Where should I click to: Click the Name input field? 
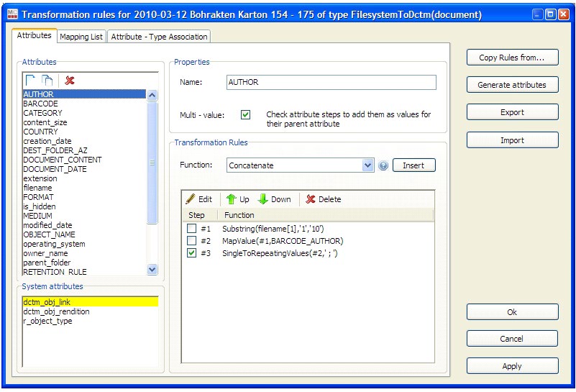coord(332,82)
